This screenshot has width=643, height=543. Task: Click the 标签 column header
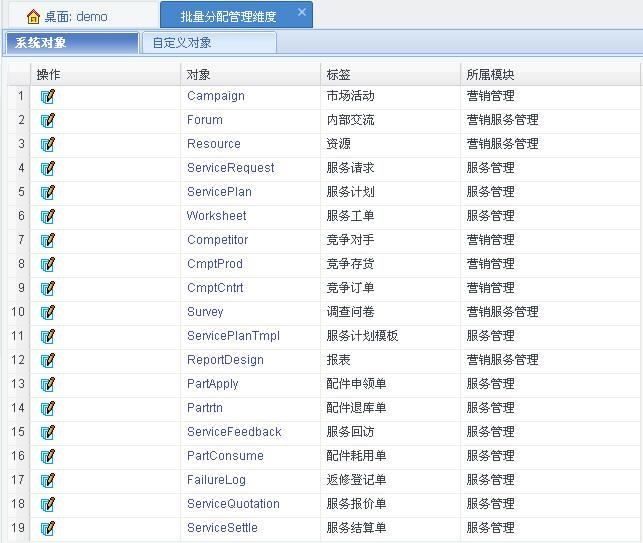click(x=339, y=74)
